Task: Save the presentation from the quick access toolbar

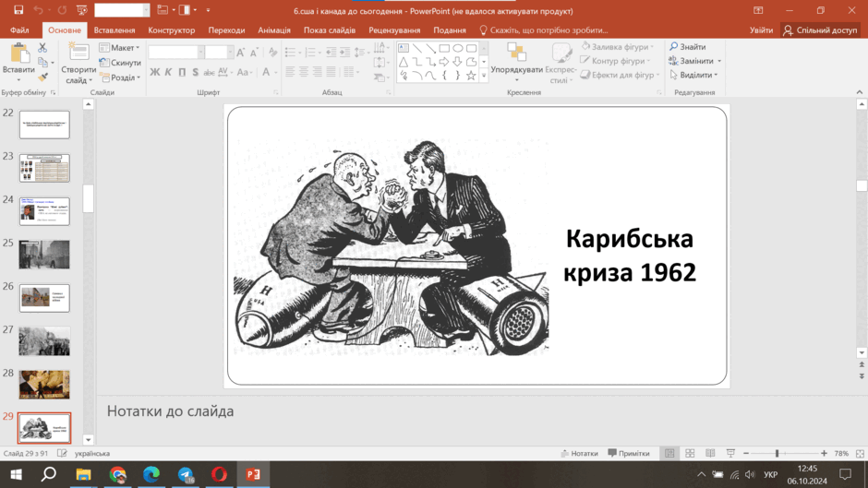Action: (18, 10)
